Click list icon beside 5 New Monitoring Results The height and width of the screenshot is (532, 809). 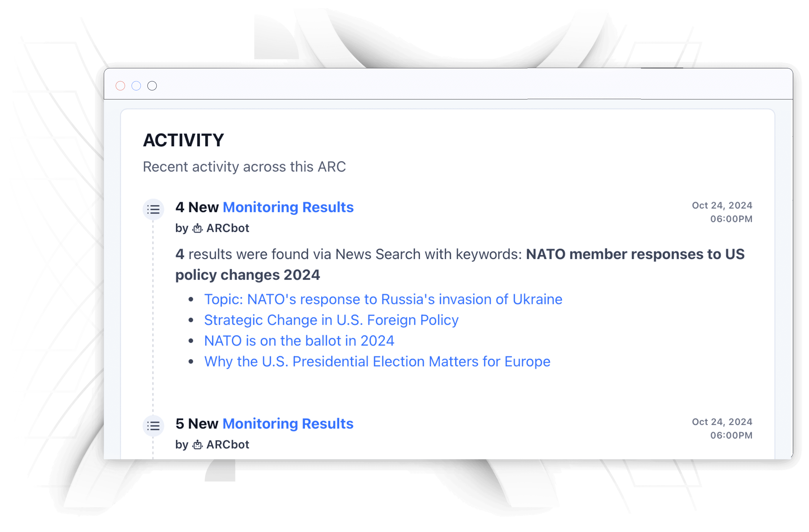click(153, 426)
